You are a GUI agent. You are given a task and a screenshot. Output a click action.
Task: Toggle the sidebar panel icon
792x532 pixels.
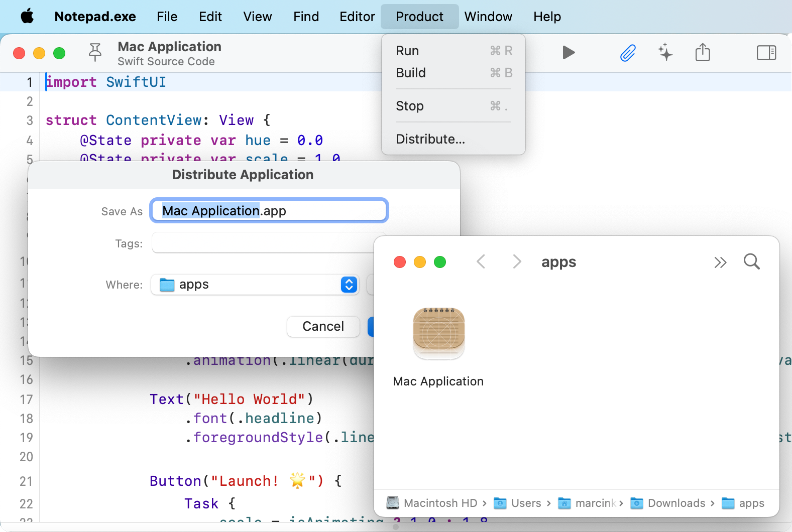click(x=766, y=53)
